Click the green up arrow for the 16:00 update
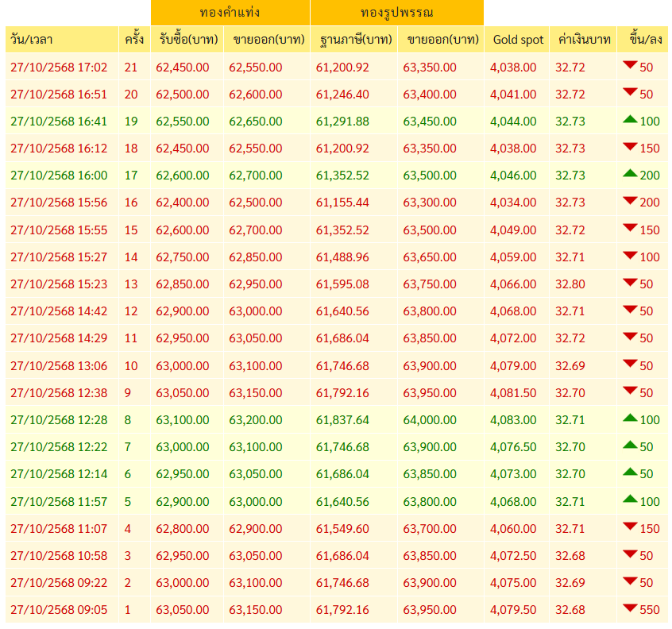Image resolution: width=672 pixels, height=629 pixels. pos(630,174)
